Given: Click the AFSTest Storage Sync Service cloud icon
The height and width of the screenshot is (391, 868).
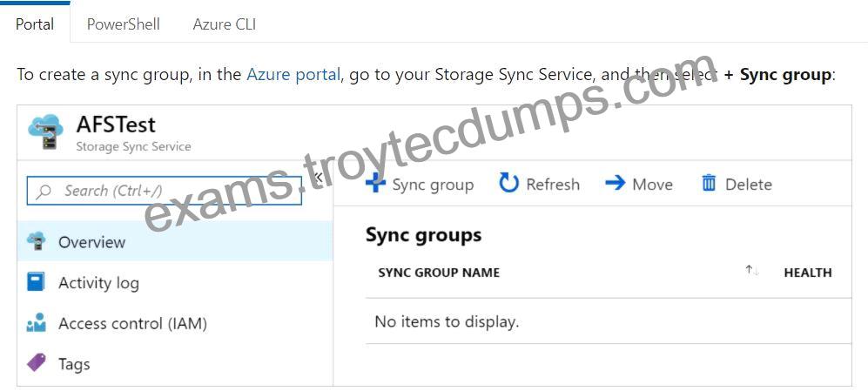Looking at the screenshot, I should 45,131.
